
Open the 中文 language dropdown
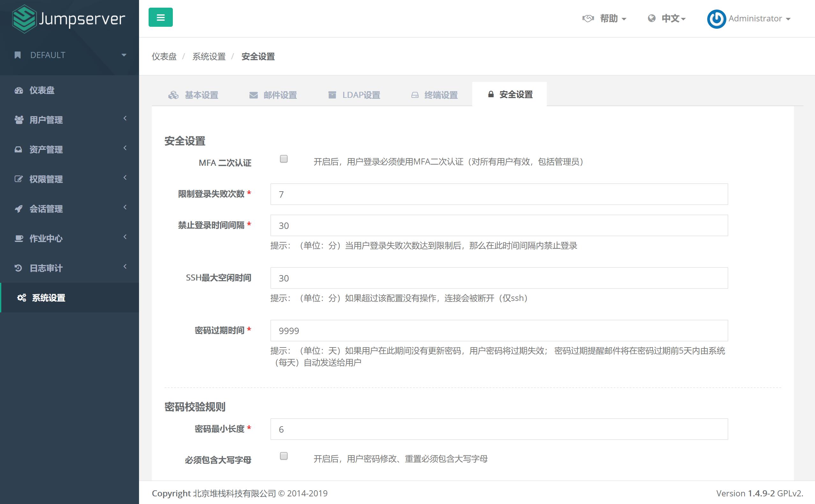[673, 18]
